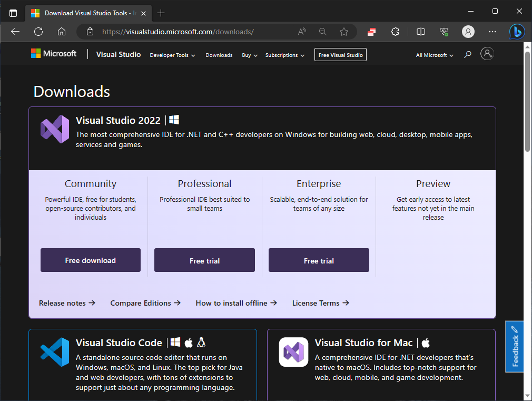532x401 pixels.
Task: Click the Windows icon beside Visual Studio 2022
Action: point(174,120)
